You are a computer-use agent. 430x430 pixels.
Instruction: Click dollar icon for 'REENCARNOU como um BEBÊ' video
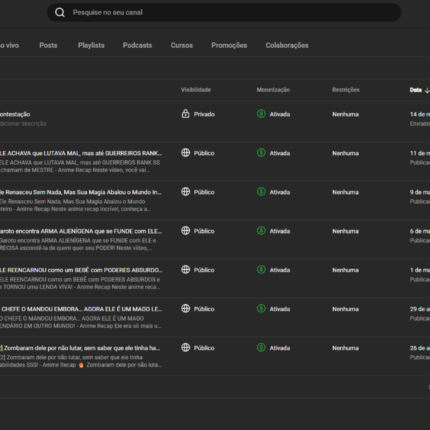point(261,269)
